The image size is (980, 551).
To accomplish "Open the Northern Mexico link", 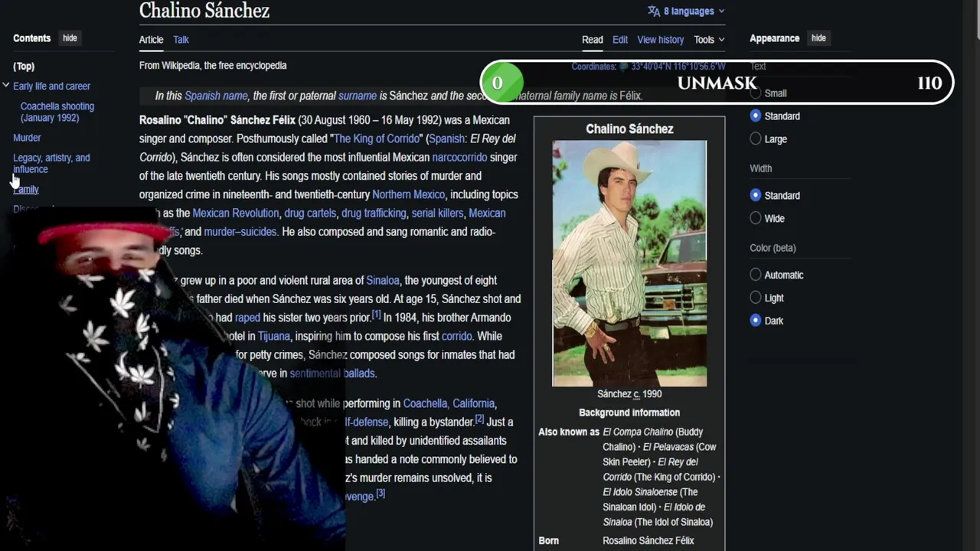I will pyautogui.click(x=408, y=194).
